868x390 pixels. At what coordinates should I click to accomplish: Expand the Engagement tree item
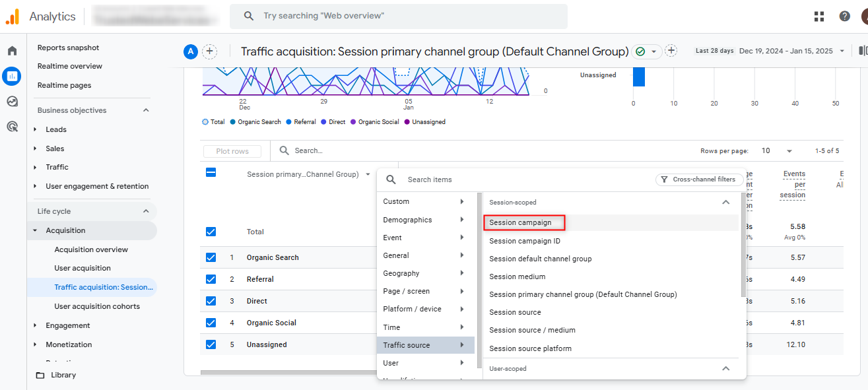click(35, 325)
